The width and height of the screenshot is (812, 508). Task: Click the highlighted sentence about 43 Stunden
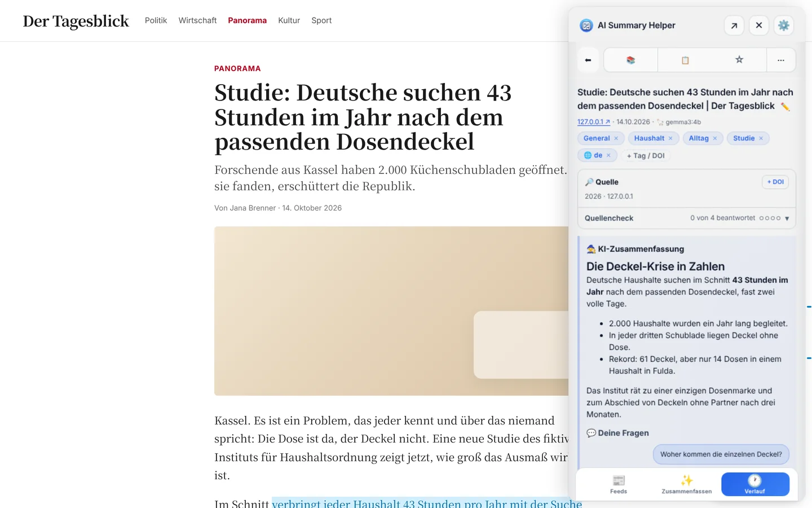(x=427, y=503)
